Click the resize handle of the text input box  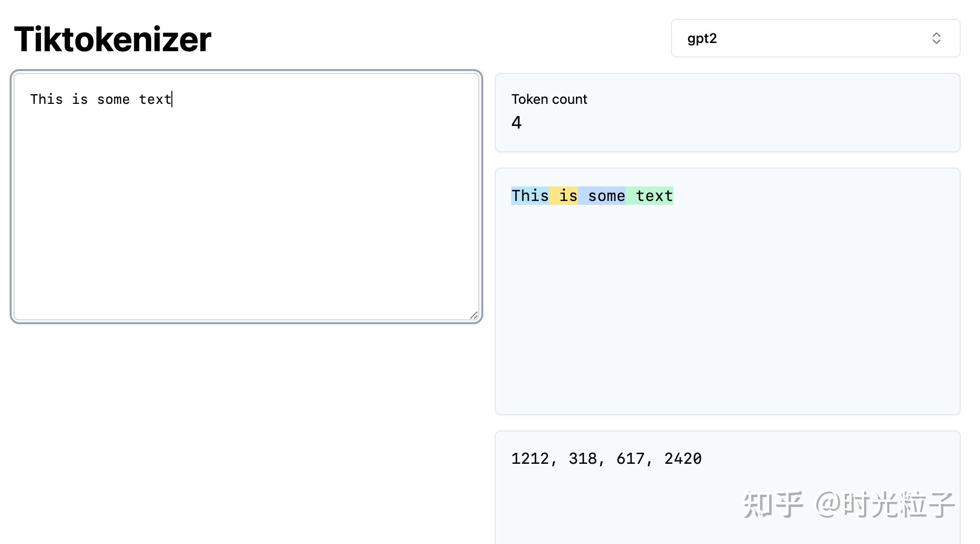(474, 314)
